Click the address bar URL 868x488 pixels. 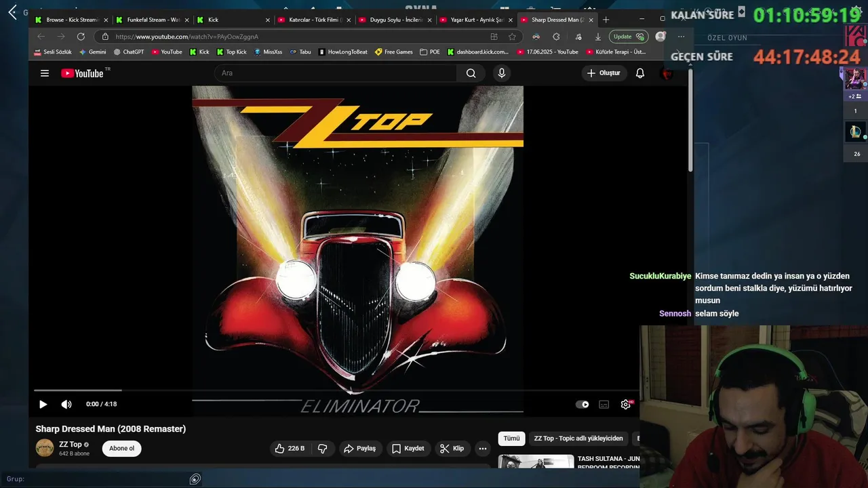186,37
